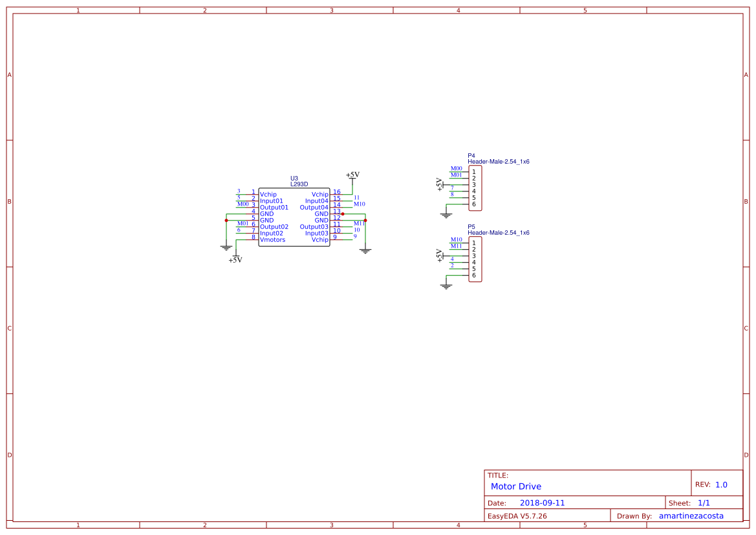Select the P5 Header-Male-2.54_1x6 connector
The width and height of the screenshot is (756, 535).
pyautogui.click(x=474, y=259)
